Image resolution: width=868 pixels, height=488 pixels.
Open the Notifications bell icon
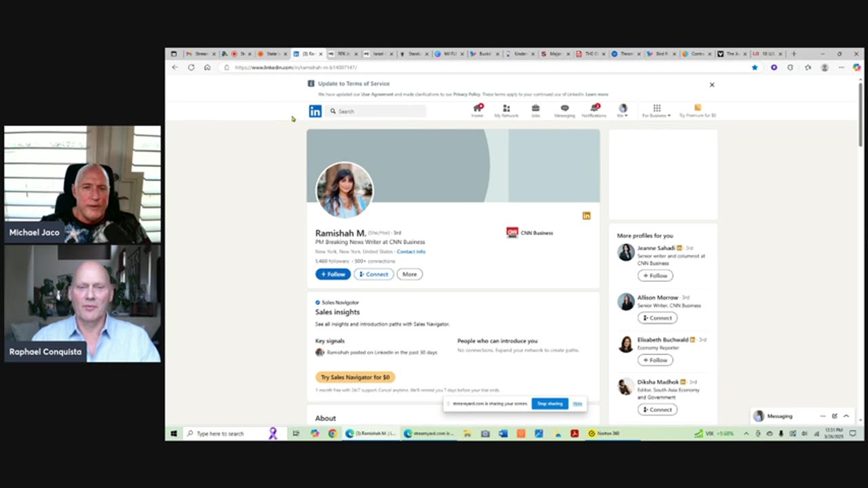[594, 110]
